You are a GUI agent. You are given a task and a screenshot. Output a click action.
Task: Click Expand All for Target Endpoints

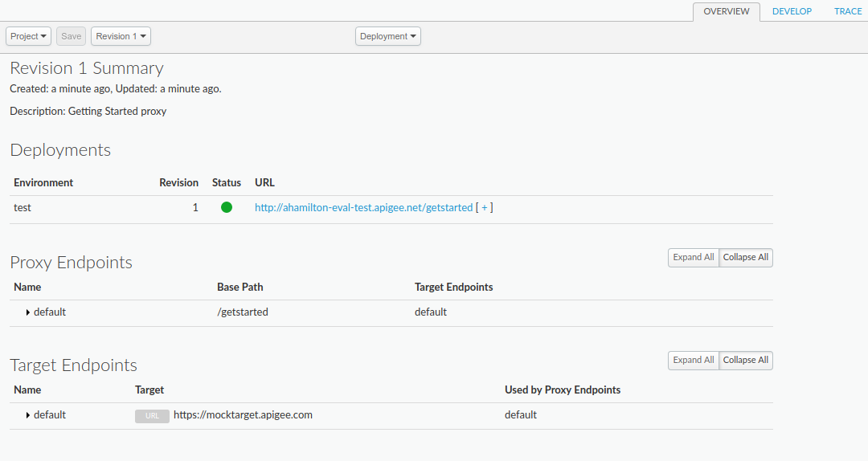click(x=693, y=361)
